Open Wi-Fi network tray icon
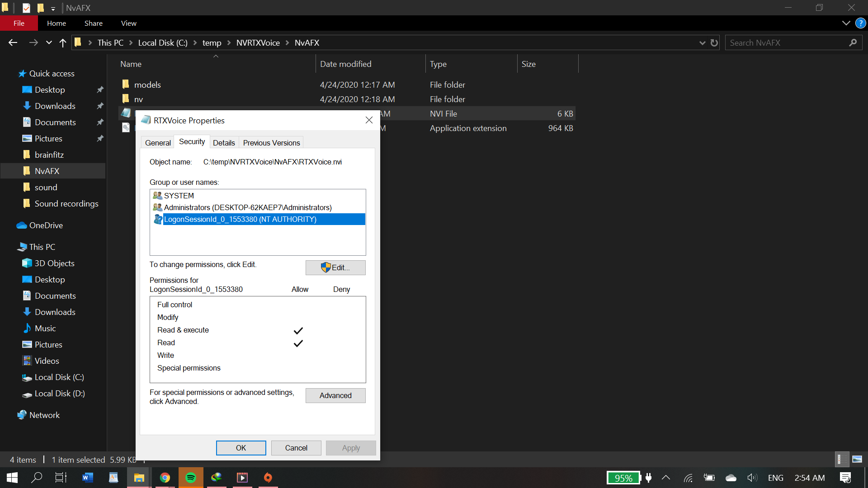Viewport: 868px width, 488px height. pos(688,478)
